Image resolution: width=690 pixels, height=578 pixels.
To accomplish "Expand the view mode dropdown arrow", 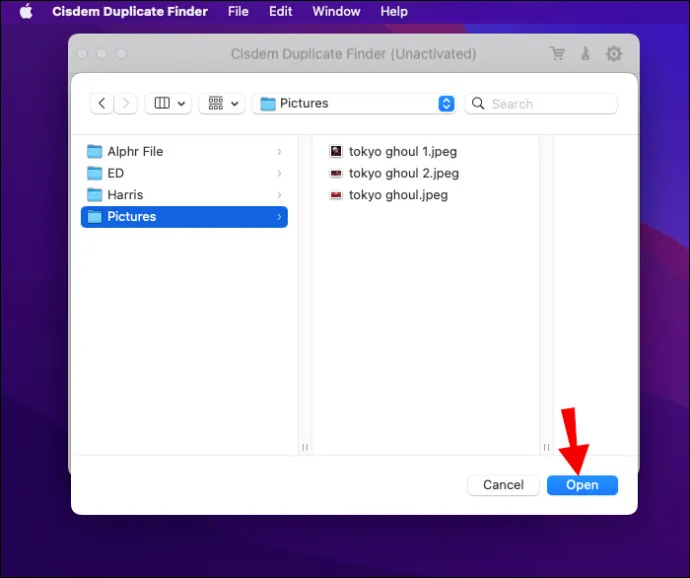I will [181, 104].
